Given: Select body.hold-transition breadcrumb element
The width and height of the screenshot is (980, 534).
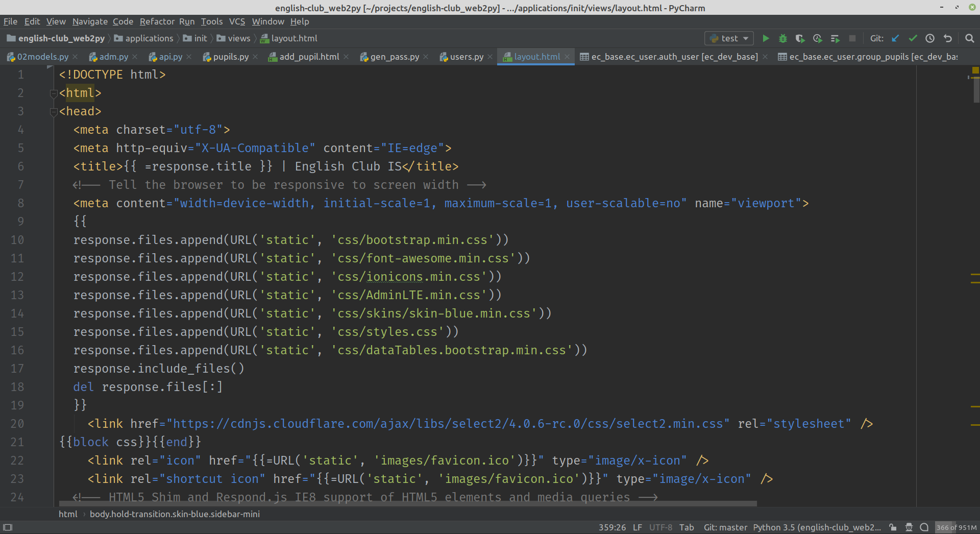Looking at the screenshot, I should pyautogui.click(x=175, y=514).
